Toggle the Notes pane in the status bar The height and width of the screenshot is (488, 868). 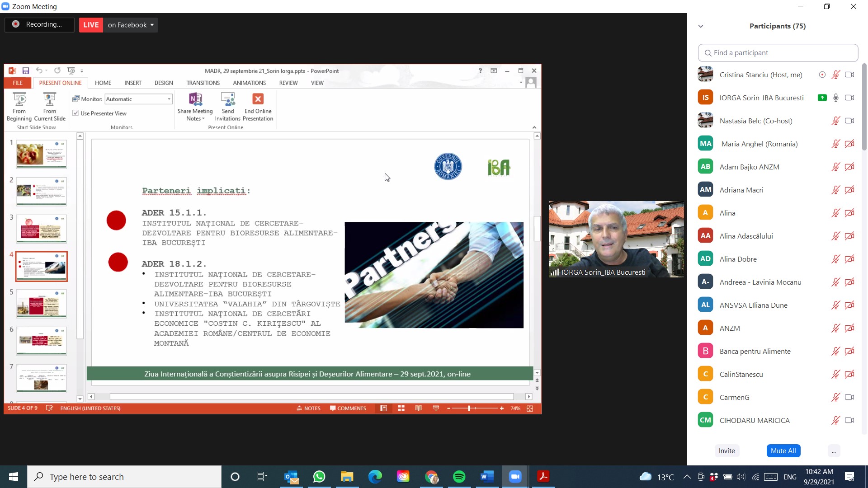tap(309, 408)
